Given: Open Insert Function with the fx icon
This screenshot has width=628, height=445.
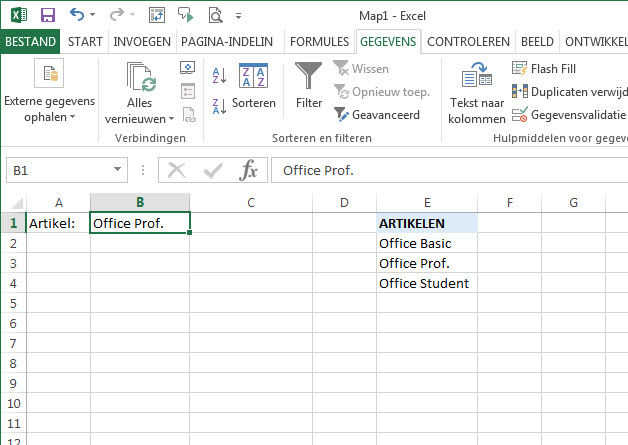Looking at the screenshot, I should pos(249,170).
